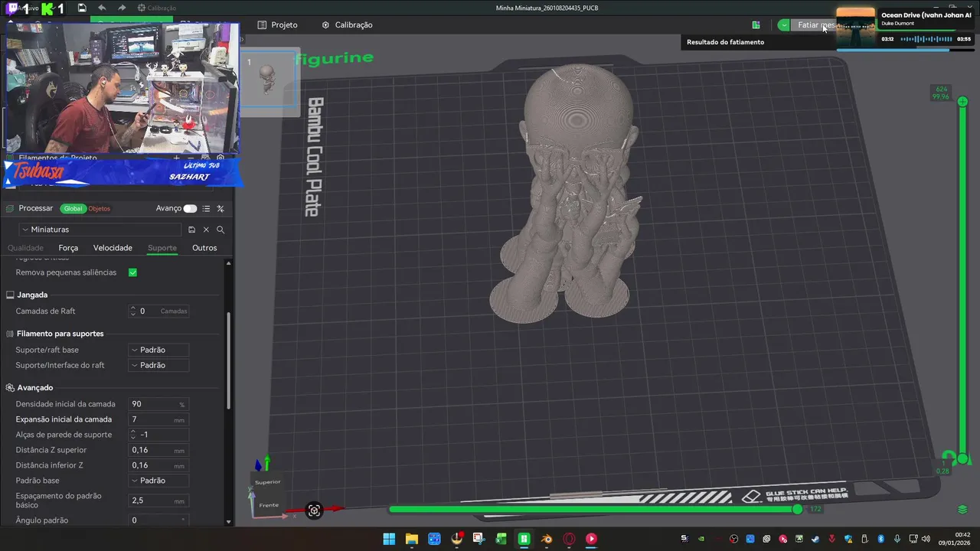
Task: Open the Projeto tab
Action: (277, 24)
